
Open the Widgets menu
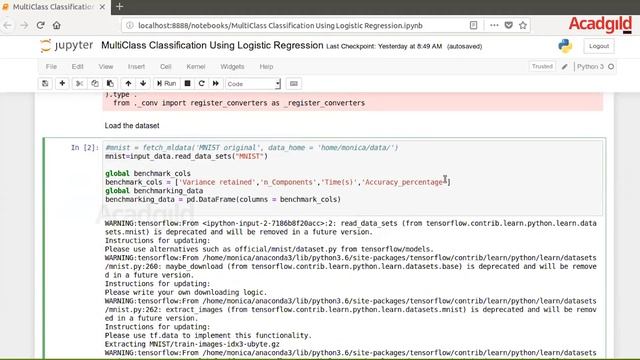point(232,67)
